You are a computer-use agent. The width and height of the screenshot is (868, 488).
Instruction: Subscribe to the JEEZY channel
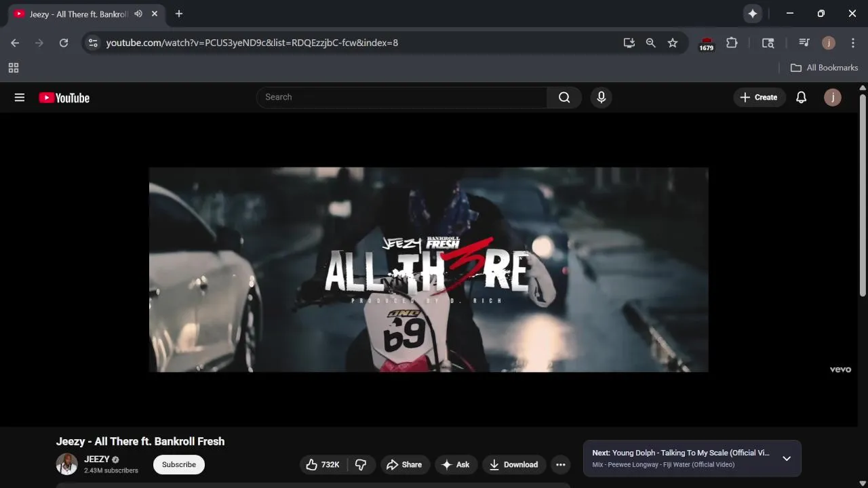179,464
